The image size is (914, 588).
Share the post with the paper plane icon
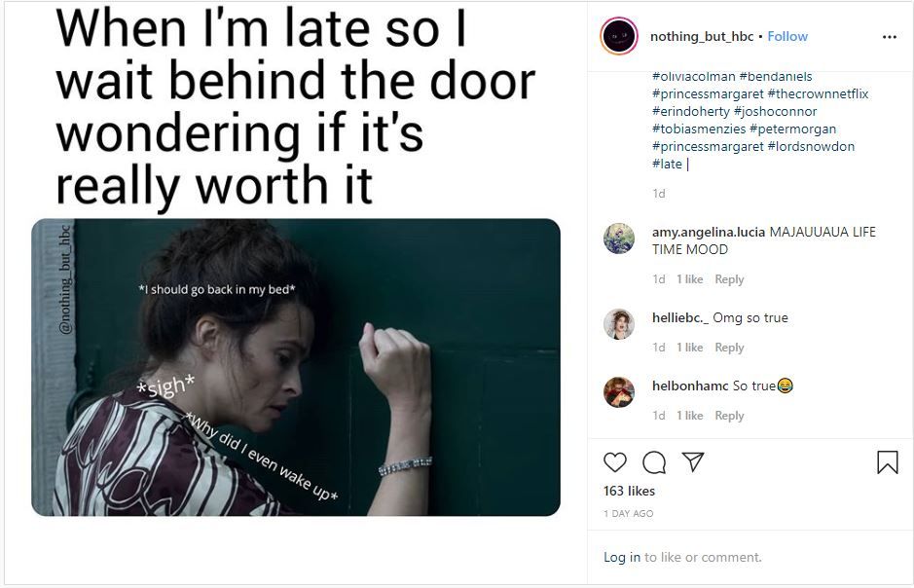[693, 462]
